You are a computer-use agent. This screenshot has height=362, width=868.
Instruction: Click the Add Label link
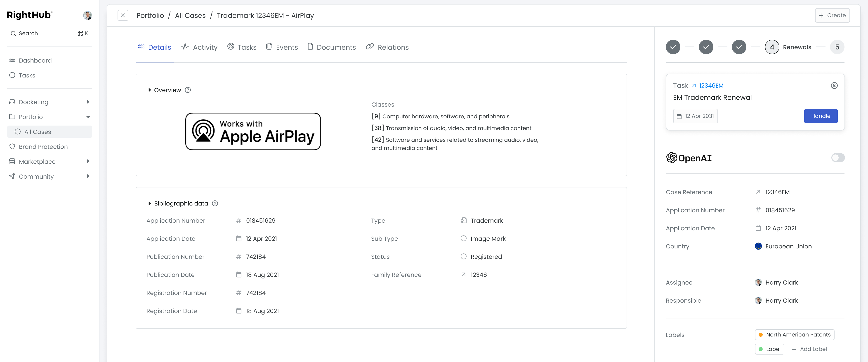coord(809,349)
